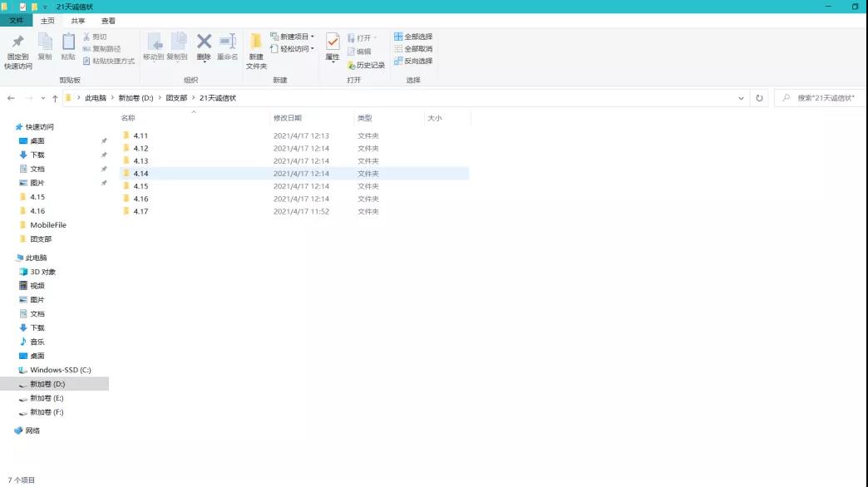Image resolution: width=868 pixels, height=487 pixels.
Task: Open the 查看 ribbon tab
Action: coord(109,21)
